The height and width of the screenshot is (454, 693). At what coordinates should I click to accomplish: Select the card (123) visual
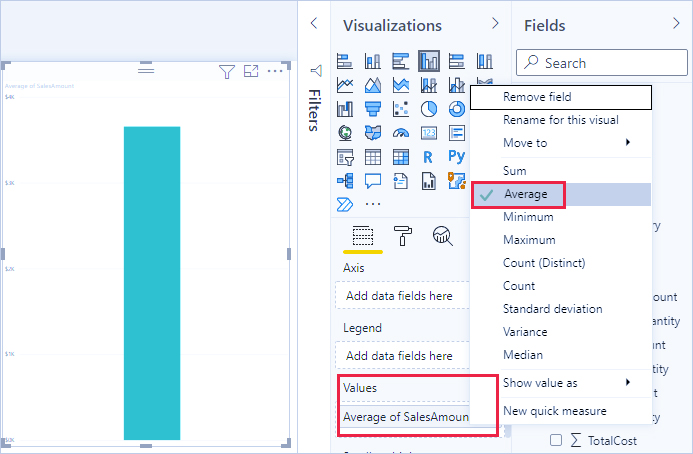[429, 133]
